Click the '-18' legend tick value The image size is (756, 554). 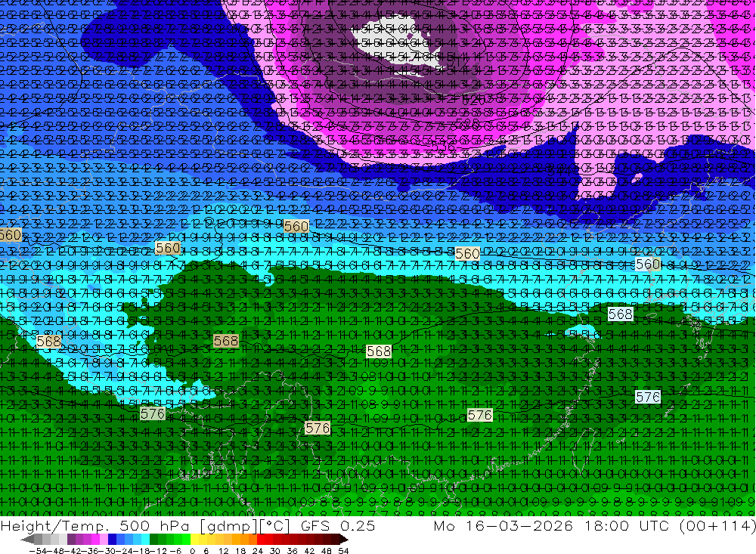point(141,551)
